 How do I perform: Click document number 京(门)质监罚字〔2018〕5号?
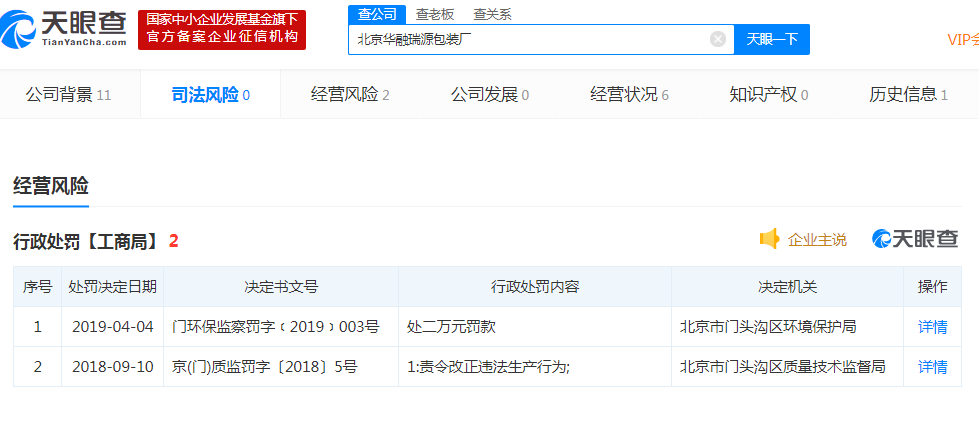coord(264,367)
